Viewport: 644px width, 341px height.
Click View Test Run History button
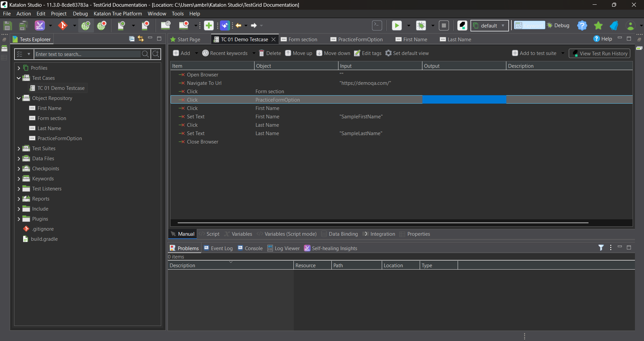(599, 53)
